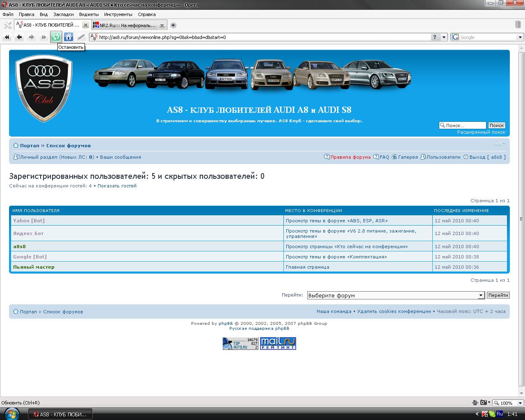This screenshot has height=420, width=525.
Task: Toggle fit-to-width in the status bar
Action: [475, 403]
